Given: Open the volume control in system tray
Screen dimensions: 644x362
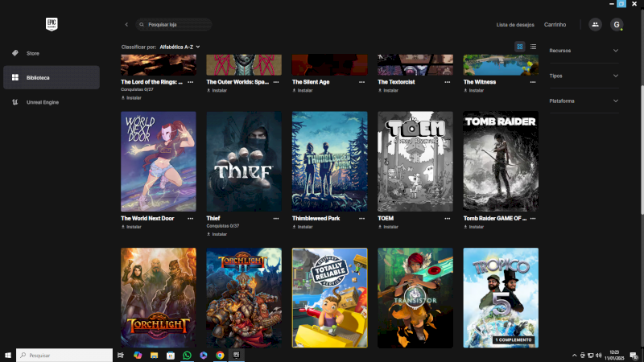Looking at the screenshot, I should tap(599, 355).
